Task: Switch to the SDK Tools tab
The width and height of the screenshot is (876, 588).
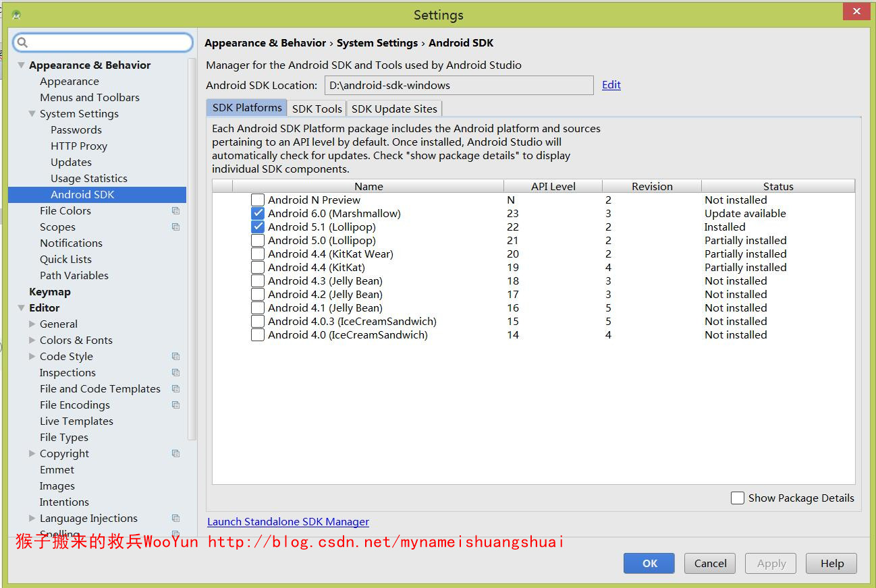Action: pyautogui.click(x=317, y=109)
